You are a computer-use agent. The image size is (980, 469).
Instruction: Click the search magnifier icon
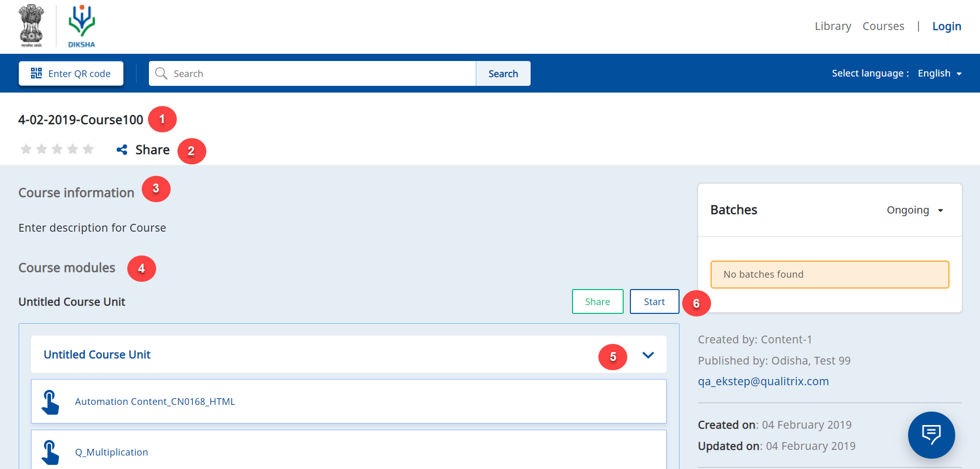point(161,73)
